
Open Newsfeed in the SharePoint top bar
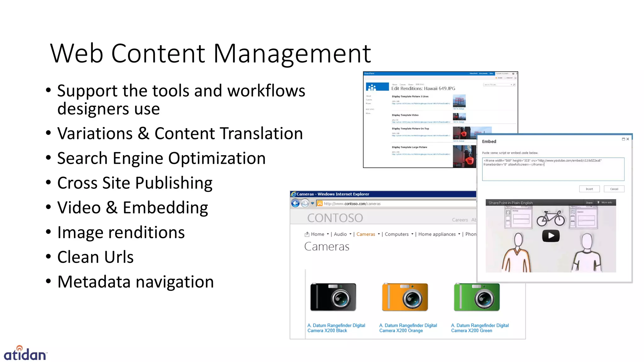474,74
